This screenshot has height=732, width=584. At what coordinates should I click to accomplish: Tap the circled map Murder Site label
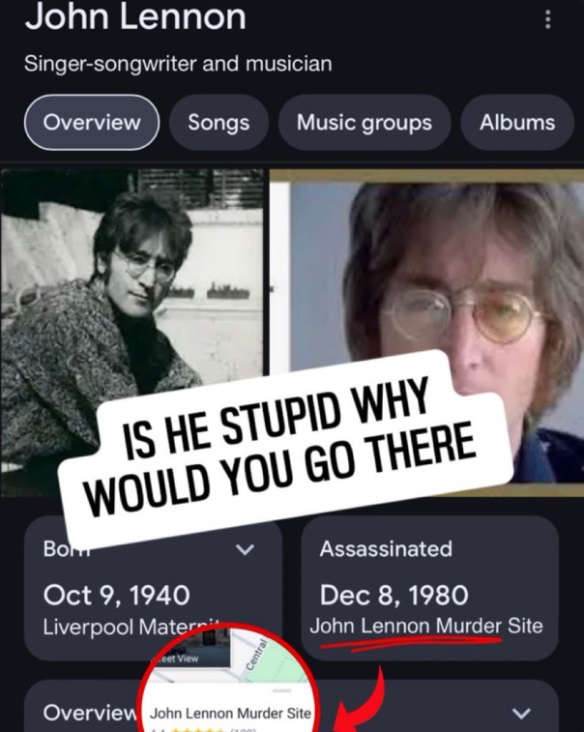pos(230,713)
